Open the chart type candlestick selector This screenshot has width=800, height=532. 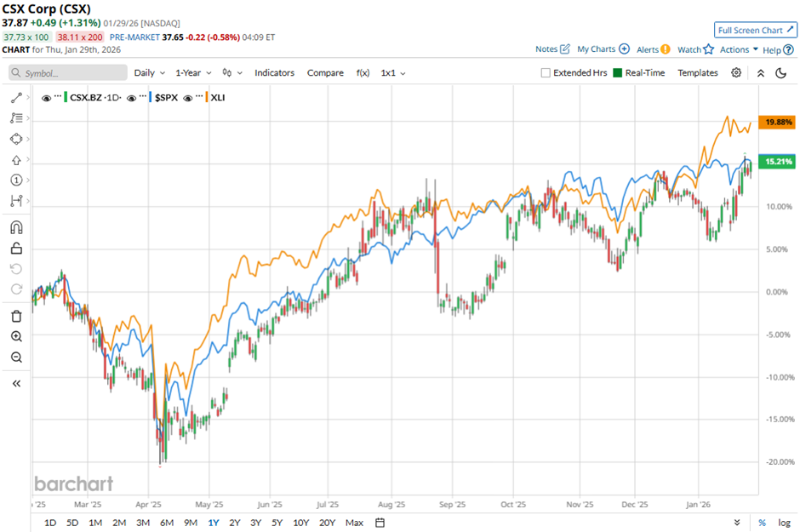pyautogui.click(x=232, y=73)
